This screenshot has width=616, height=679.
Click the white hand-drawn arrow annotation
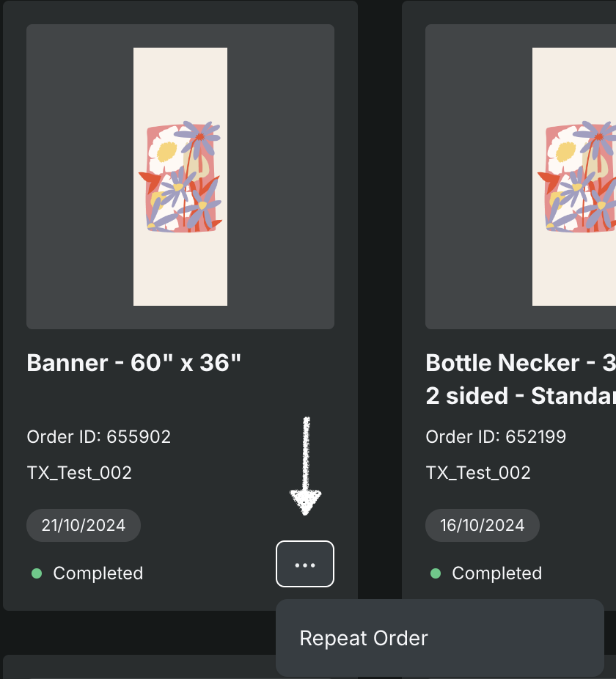coord(306,469)
